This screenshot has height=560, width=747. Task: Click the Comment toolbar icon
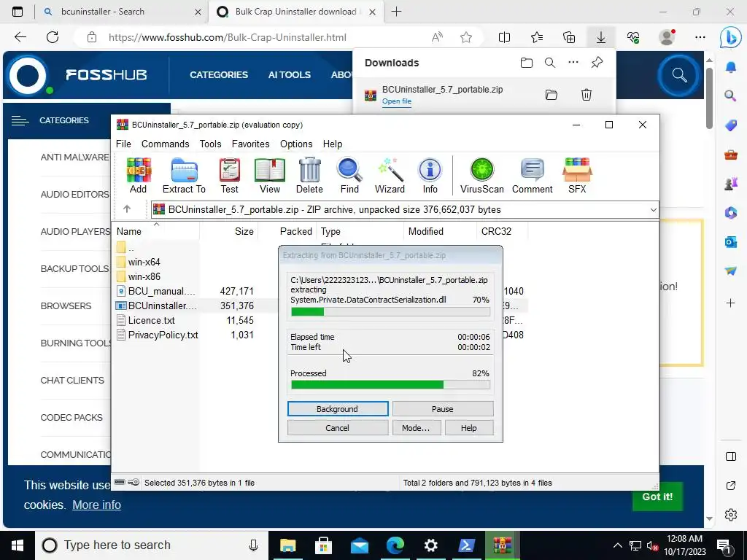(x=532, y=175)
